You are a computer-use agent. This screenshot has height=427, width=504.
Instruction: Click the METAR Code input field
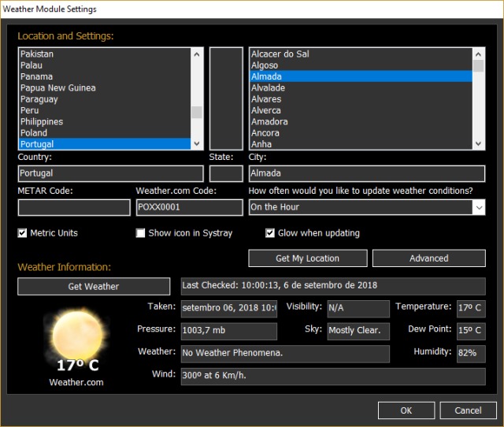74,207
